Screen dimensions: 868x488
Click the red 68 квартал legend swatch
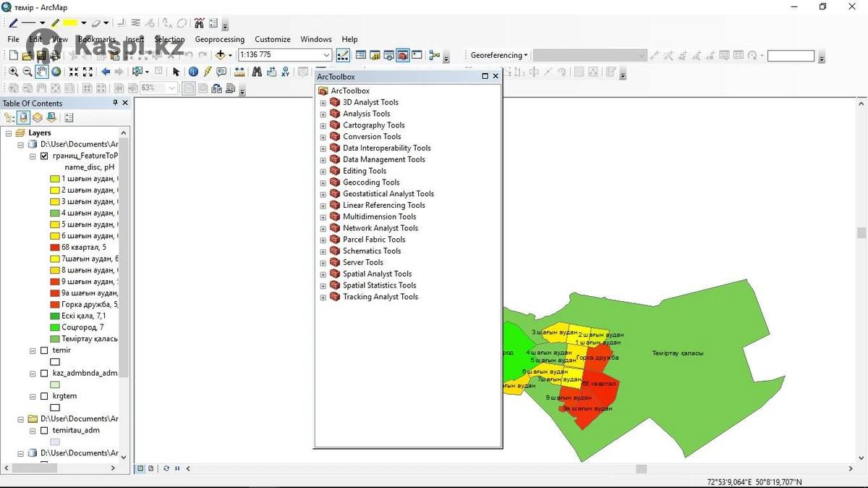tap(55, 248)
